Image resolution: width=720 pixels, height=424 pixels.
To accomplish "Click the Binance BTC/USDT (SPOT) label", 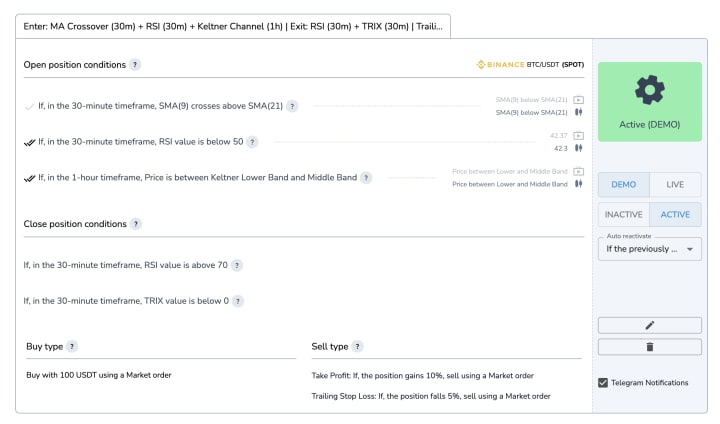I will pos(530,65).
